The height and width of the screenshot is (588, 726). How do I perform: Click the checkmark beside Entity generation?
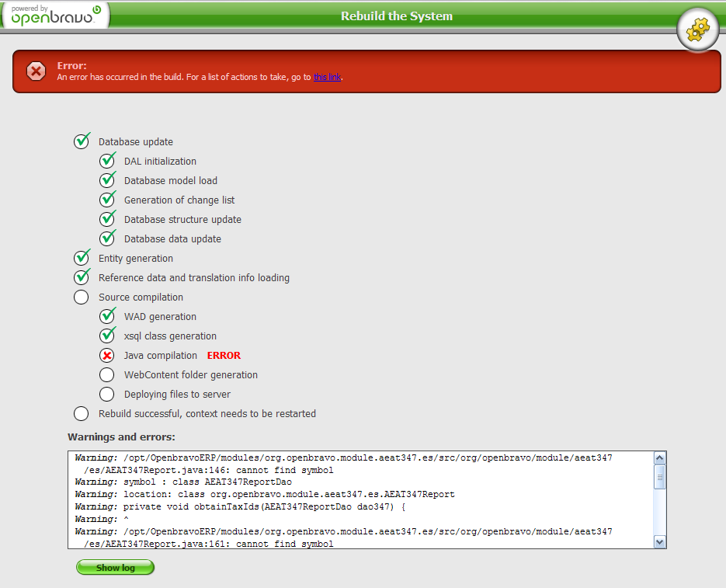pos(82,258)
